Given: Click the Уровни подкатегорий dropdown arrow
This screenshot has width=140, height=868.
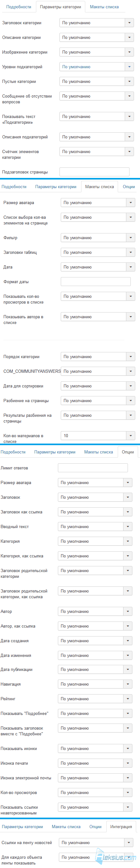Looking at the screenshot, I should [129, 67].
